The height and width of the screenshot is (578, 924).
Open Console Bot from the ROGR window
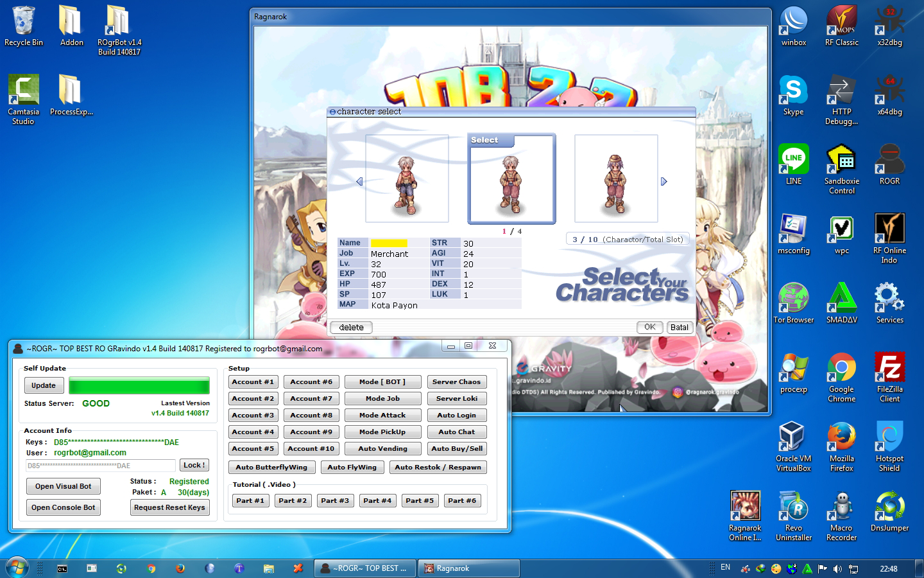pyautogui.click(x=63, y=507)
